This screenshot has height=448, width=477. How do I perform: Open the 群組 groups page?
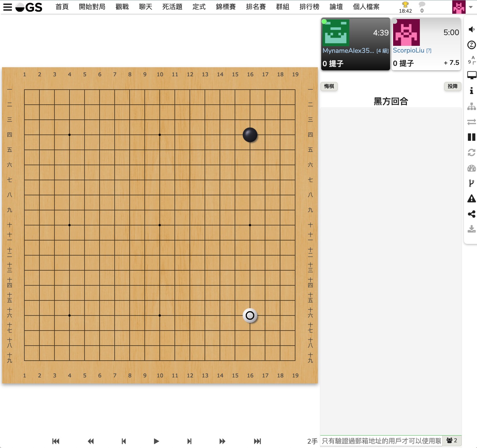(x=283, y=7)
